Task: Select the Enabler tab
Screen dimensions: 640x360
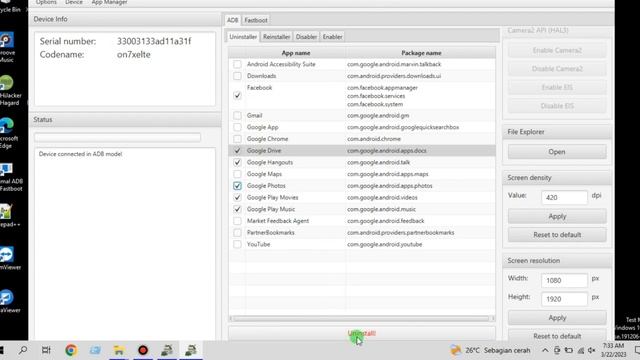Action: (x=332, y=37)
